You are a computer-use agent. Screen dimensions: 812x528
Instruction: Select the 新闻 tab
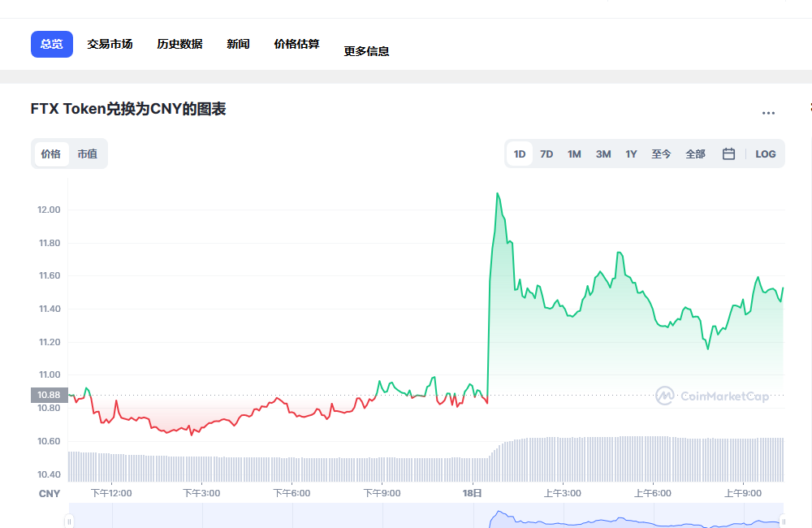click(238, 44)
